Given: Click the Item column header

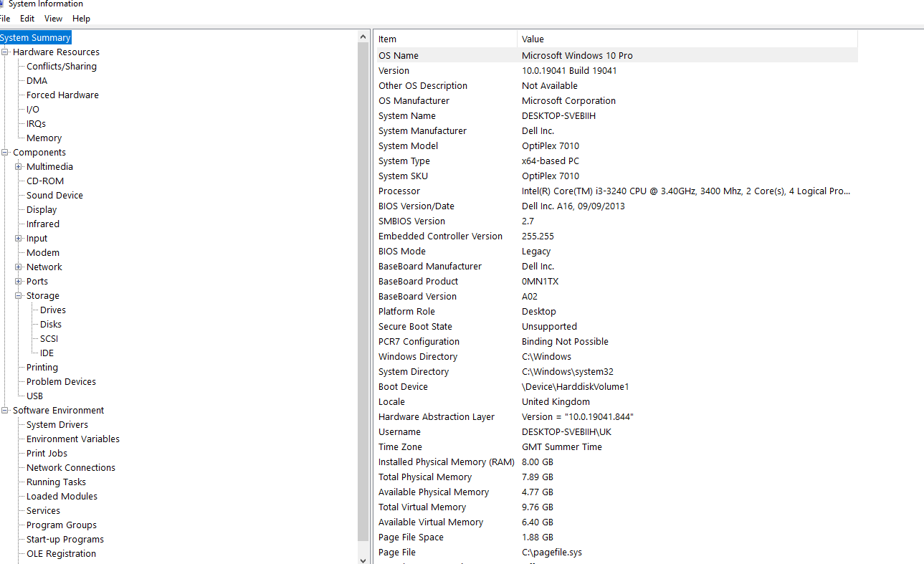Looking at the screenshot, I should pyautogui.click(x=445, y=39).
